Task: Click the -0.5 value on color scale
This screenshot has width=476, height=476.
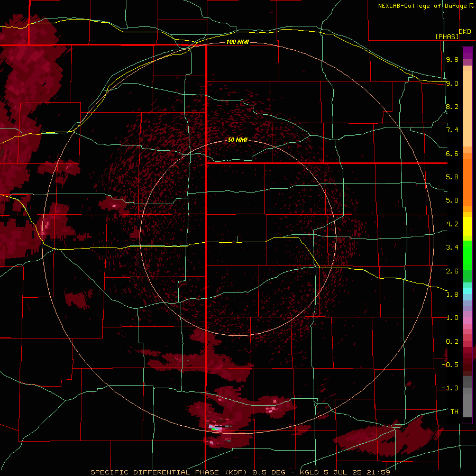Action: coord(451,365)
